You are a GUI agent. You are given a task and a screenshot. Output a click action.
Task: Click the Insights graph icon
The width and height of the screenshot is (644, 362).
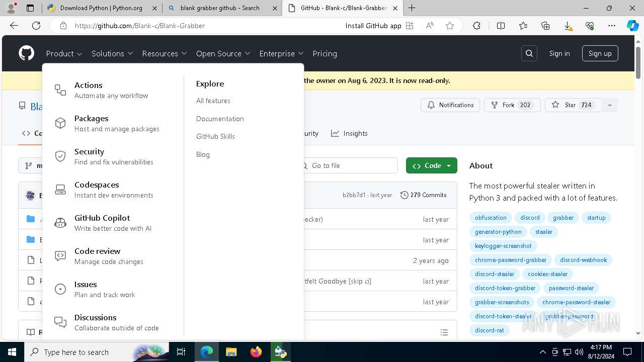point(335,133)
